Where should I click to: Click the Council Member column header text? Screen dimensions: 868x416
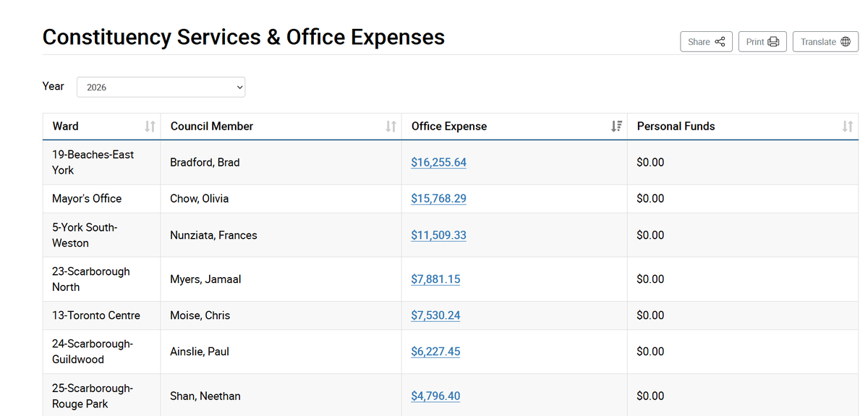[212, 126]
